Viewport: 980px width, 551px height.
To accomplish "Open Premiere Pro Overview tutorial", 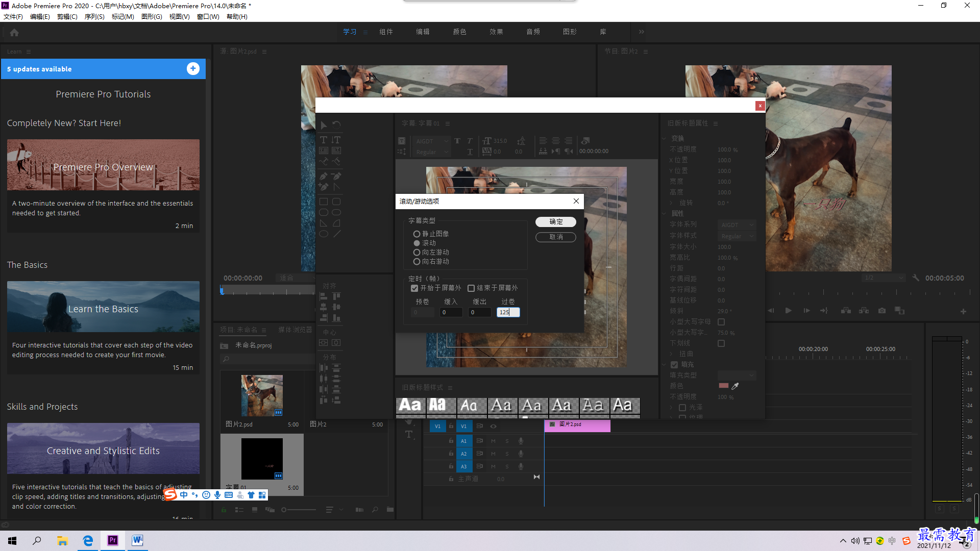I will 103,165.
